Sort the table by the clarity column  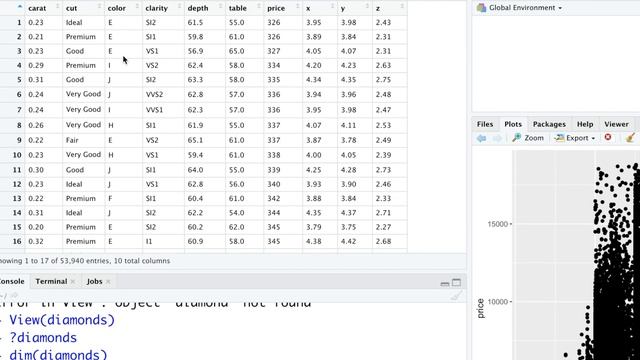163,8
